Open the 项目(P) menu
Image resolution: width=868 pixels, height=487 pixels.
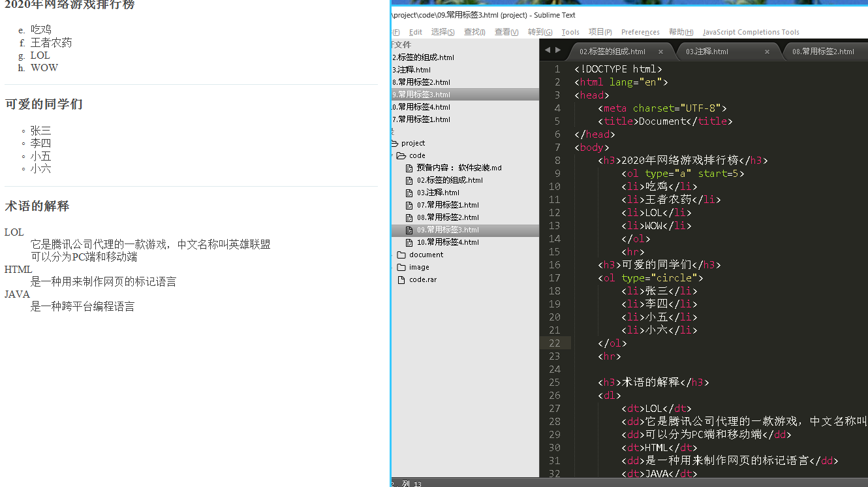pos(600,32)
